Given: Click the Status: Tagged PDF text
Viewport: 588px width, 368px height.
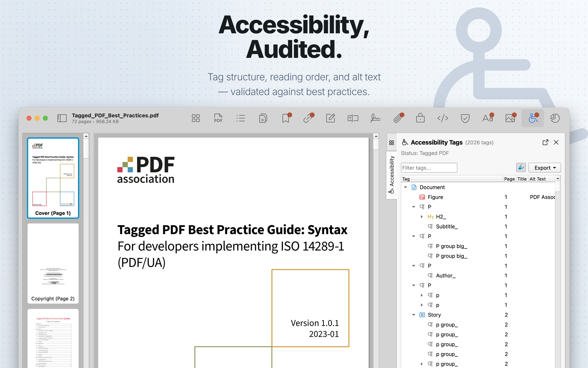Looking at the screenshot, I should pyautogui.click(x=425, y=153).
